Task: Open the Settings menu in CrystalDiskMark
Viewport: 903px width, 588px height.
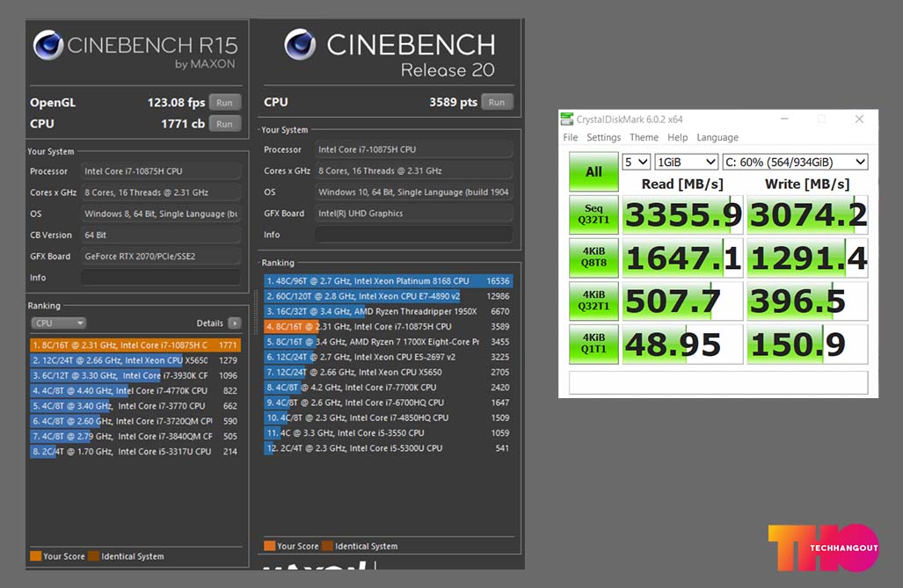Action: click(x=603, y=138)
